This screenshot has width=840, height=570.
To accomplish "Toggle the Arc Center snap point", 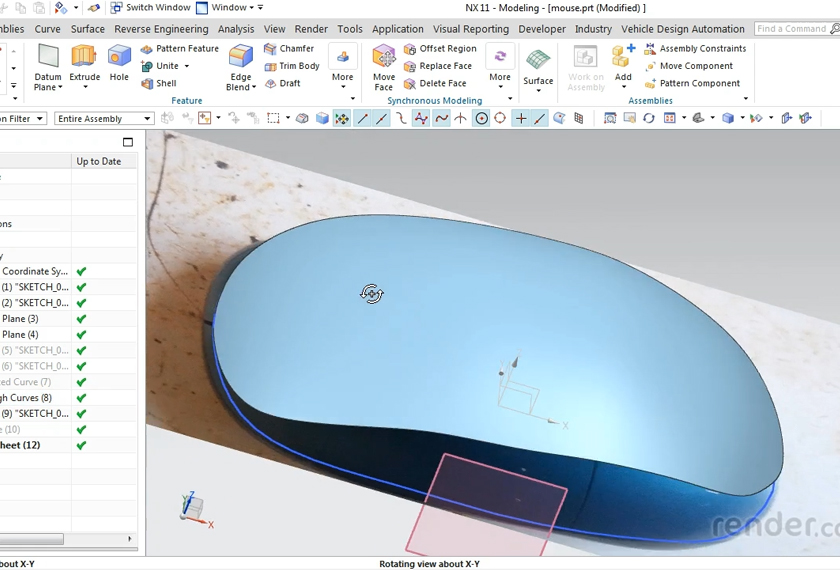I will 481,118.
